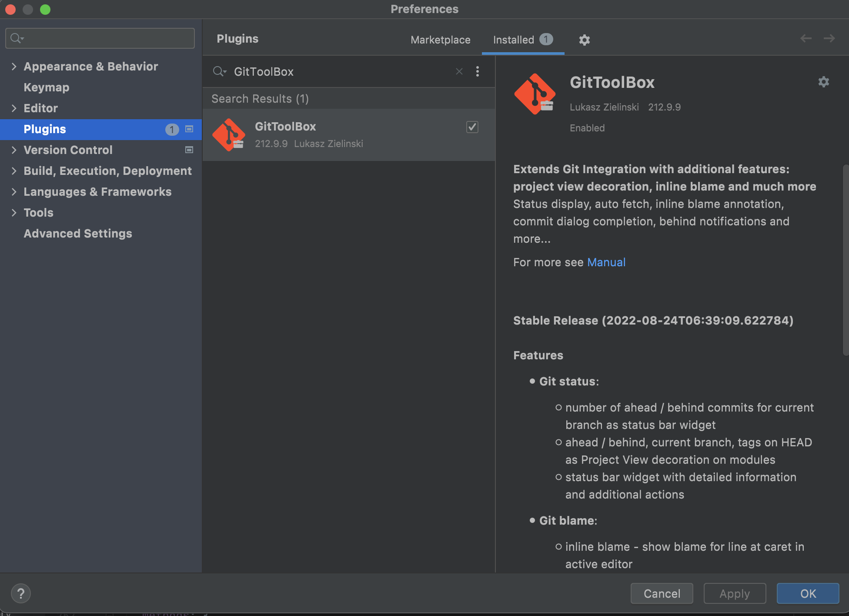Click the Apply button
This screenshot has height=616, width=849.
click(x=735, y=593)
